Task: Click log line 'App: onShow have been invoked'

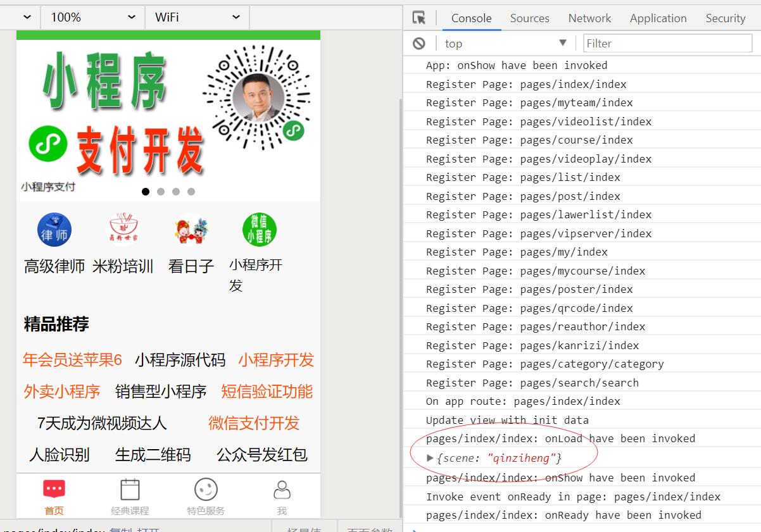Action: point(517,65)
